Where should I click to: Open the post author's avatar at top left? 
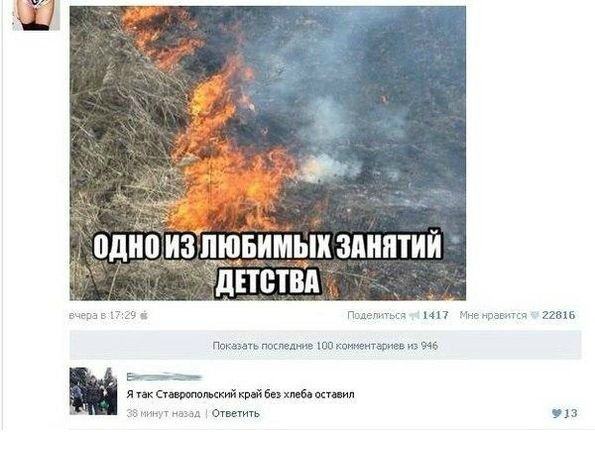(36, 15)
